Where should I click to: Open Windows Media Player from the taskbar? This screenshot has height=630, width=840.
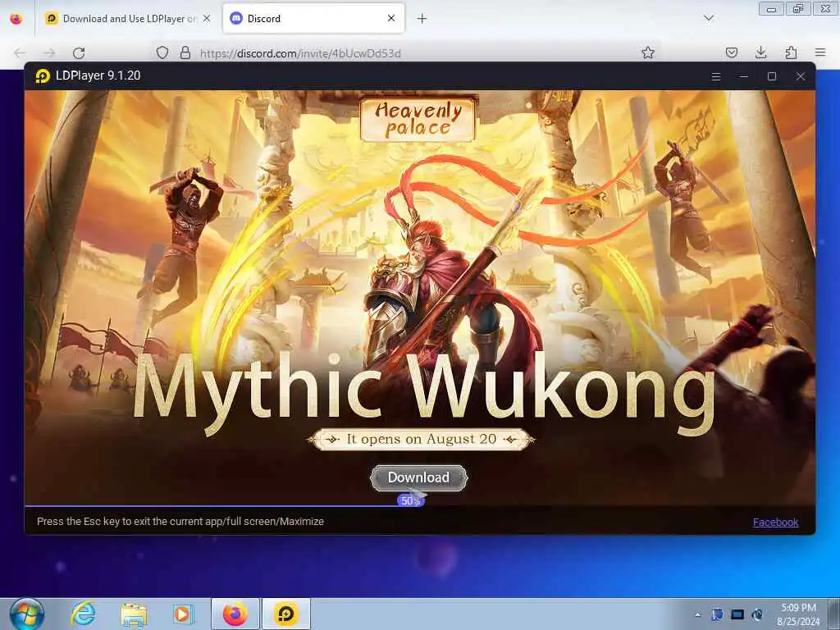[x=183, y=614]
